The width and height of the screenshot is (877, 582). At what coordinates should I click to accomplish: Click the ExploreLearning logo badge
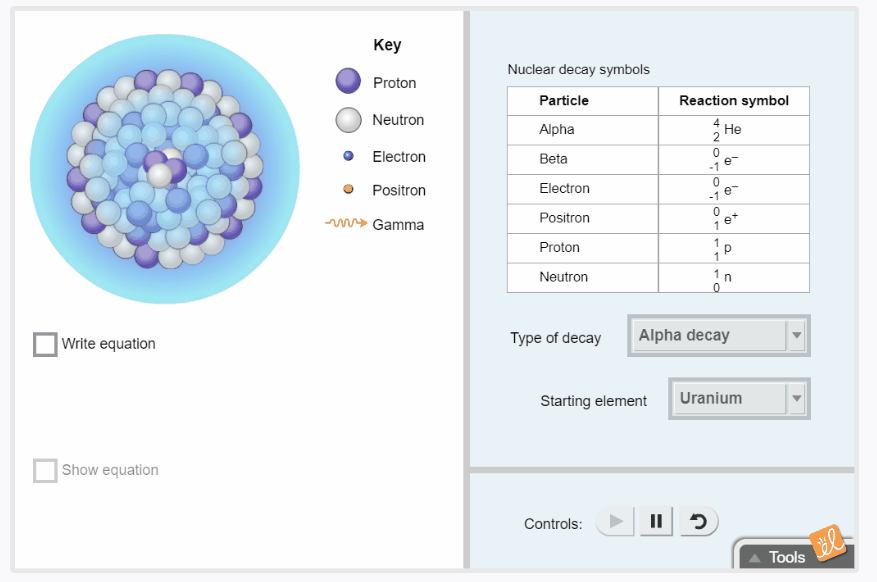click(x=829, y=543)
